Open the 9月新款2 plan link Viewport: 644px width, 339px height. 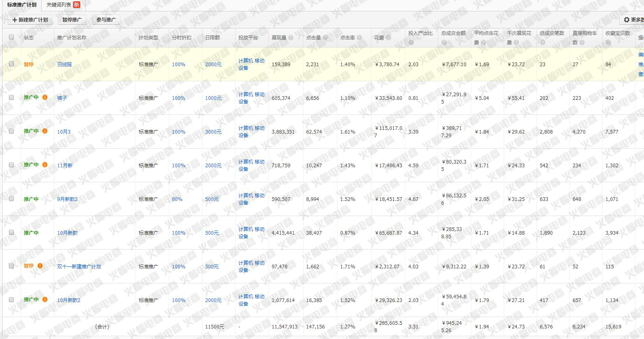tap(67, 199)
